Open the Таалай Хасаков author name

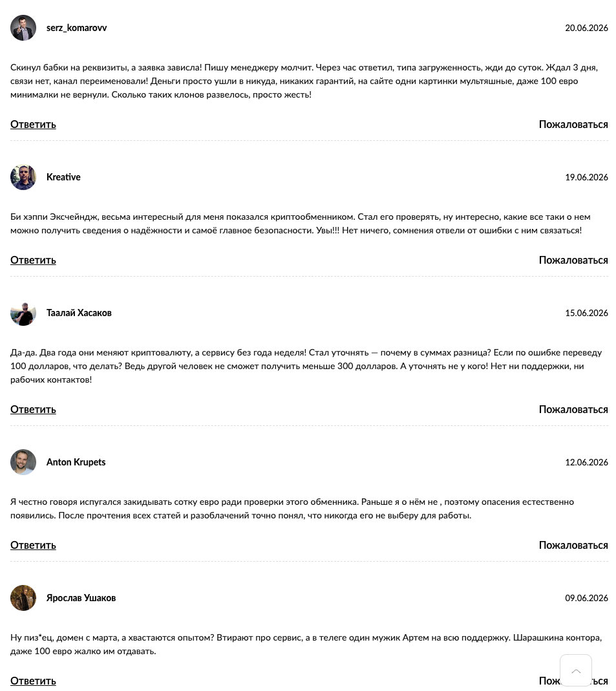79,313
